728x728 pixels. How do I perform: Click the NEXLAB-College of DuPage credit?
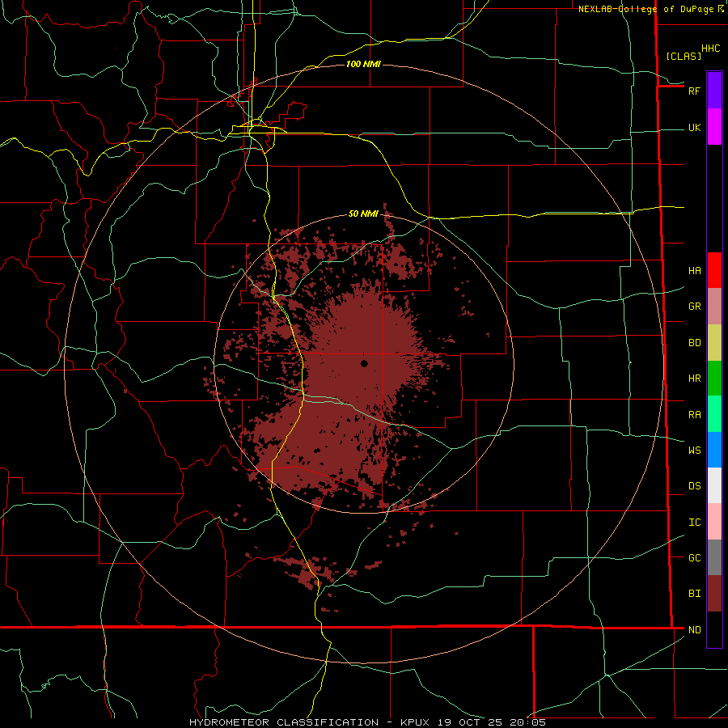click(645, 9)
